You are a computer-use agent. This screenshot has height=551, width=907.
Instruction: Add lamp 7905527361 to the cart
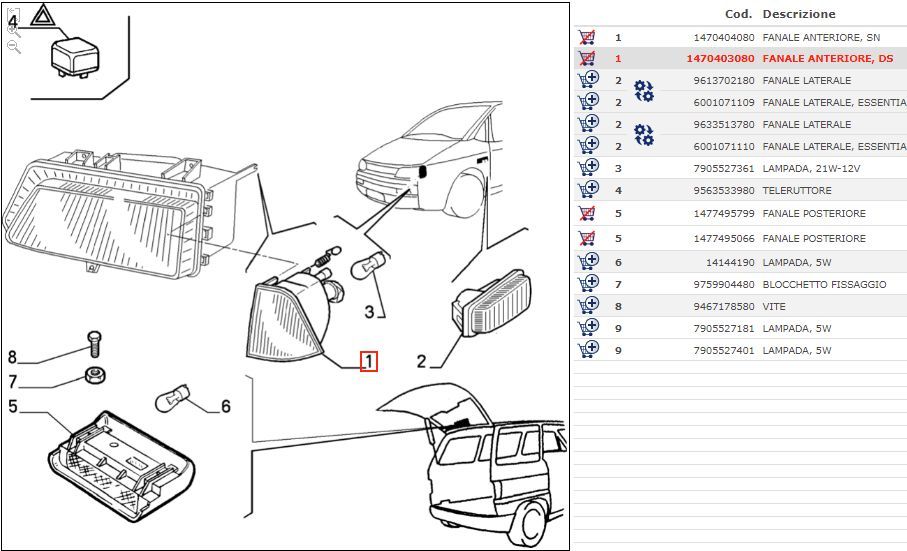tap(588, 167)
